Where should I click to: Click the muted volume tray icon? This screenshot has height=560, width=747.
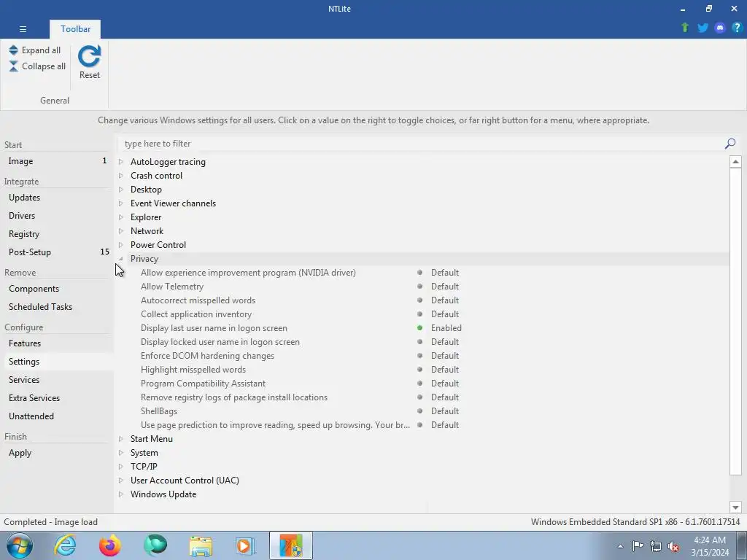coord(673,546)
